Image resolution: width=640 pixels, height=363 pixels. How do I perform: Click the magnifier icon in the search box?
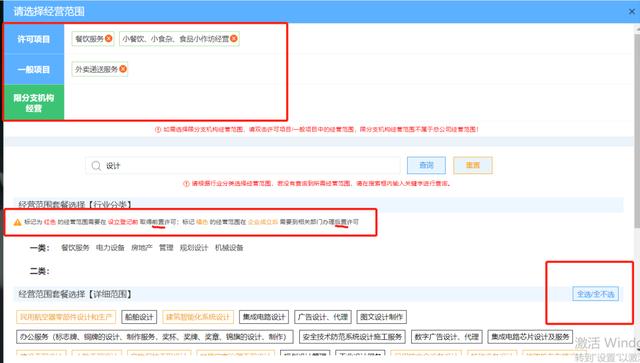point(96,165)
